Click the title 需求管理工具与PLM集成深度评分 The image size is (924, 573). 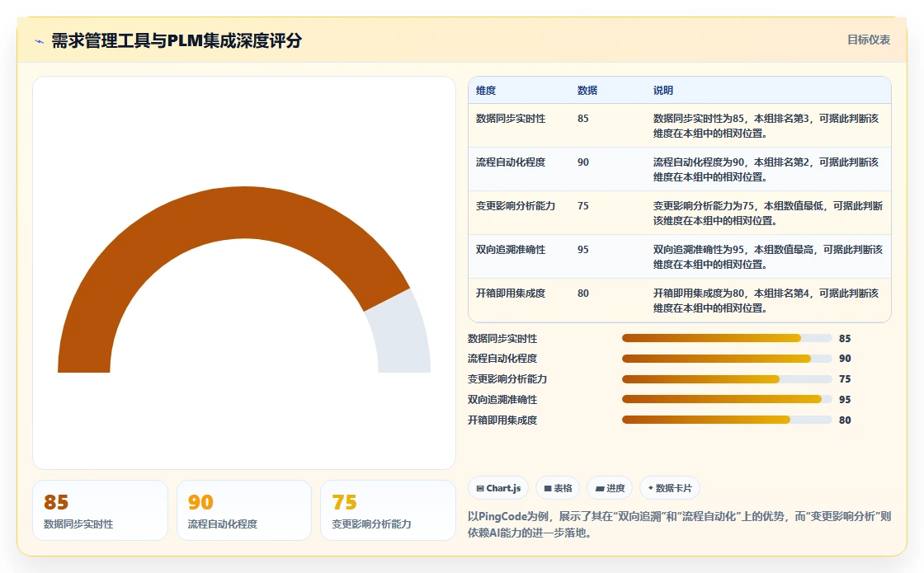pos(177,40)
